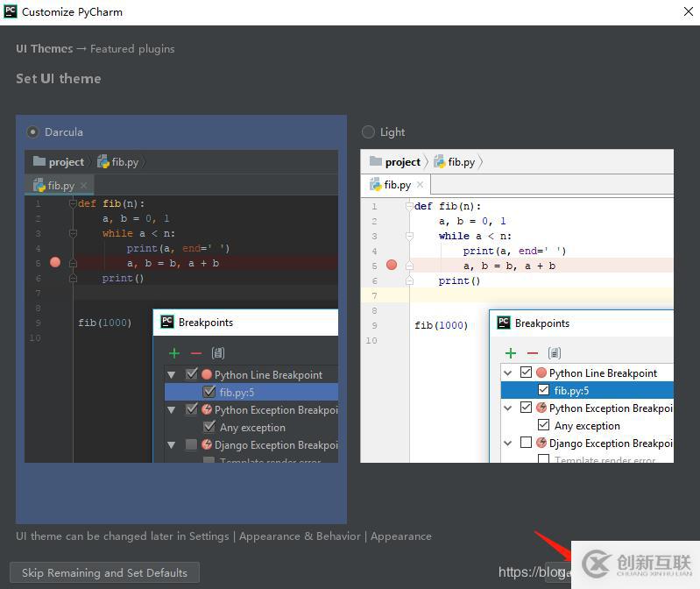Collapse Python Line Breakpoint node in Darcula preview
Screen dimensions: 700x589
[x=172, y=375]
